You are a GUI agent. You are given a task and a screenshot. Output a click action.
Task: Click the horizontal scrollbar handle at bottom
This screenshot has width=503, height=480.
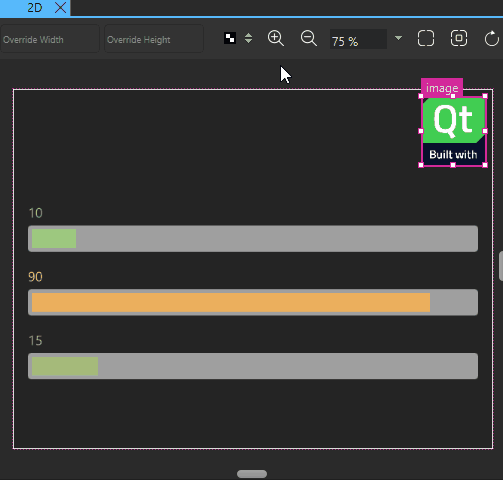click(252, 474)
